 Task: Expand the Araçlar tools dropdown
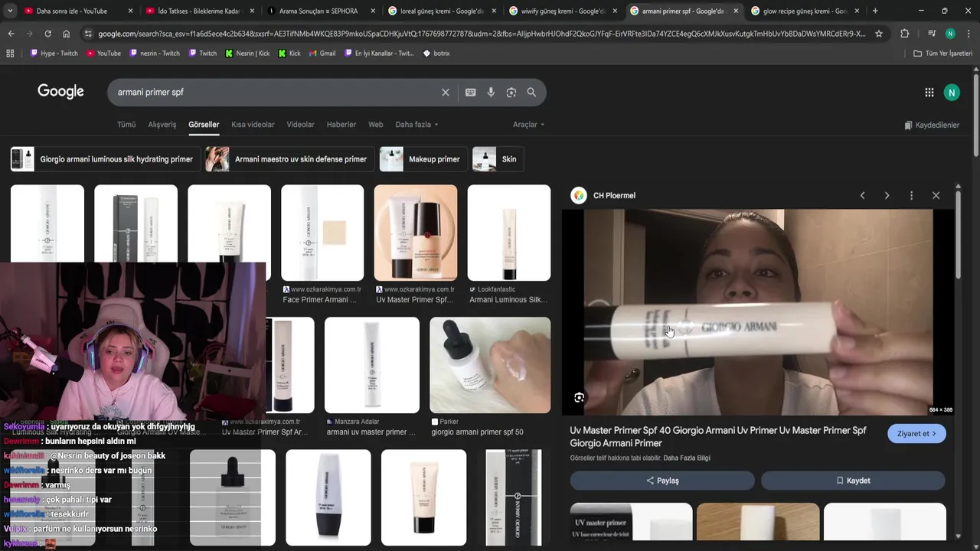click(x=528, y=125)
